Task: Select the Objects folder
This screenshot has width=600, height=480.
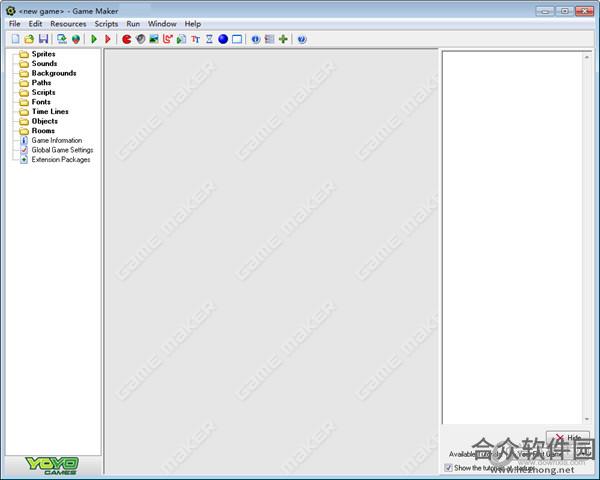Action: pyautogui.click(x=44, y=121)
